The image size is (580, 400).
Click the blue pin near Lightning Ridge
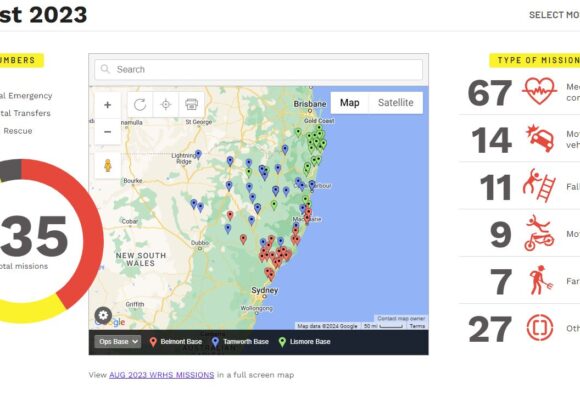[x=198, y=155]
